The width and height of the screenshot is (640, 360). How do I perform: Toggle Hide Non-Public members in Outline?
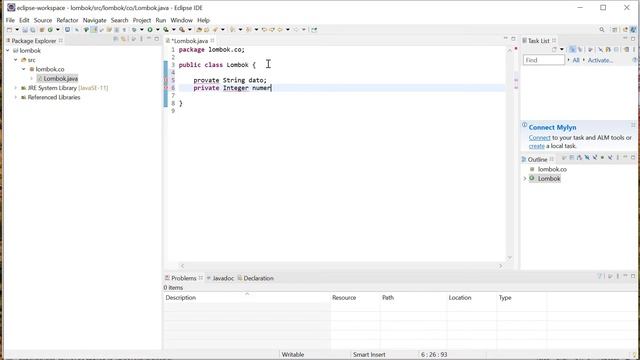pos(602,158)
